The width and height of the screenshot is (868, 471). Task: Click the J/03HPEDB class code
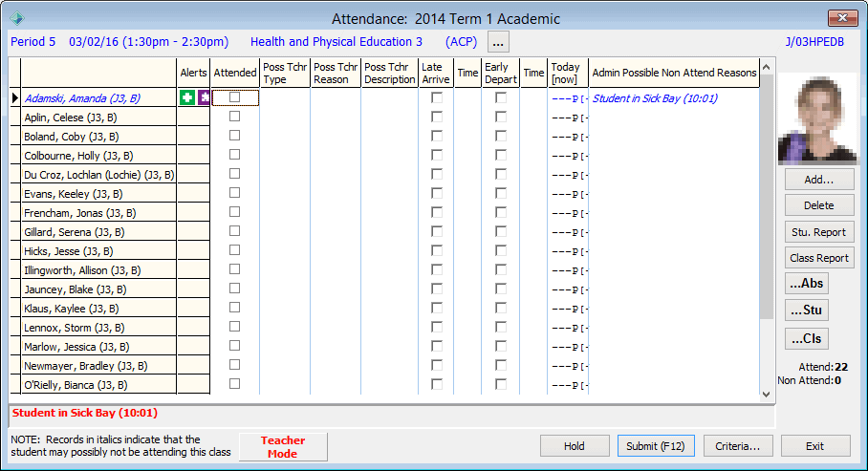click(x=814, y=41)
